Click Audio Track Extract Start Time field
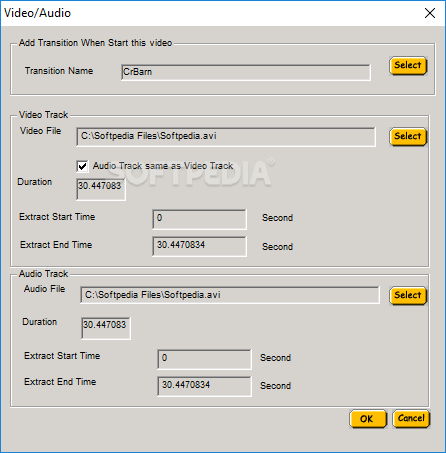Screen dimensions: 446x453 [x=204, y=359]
